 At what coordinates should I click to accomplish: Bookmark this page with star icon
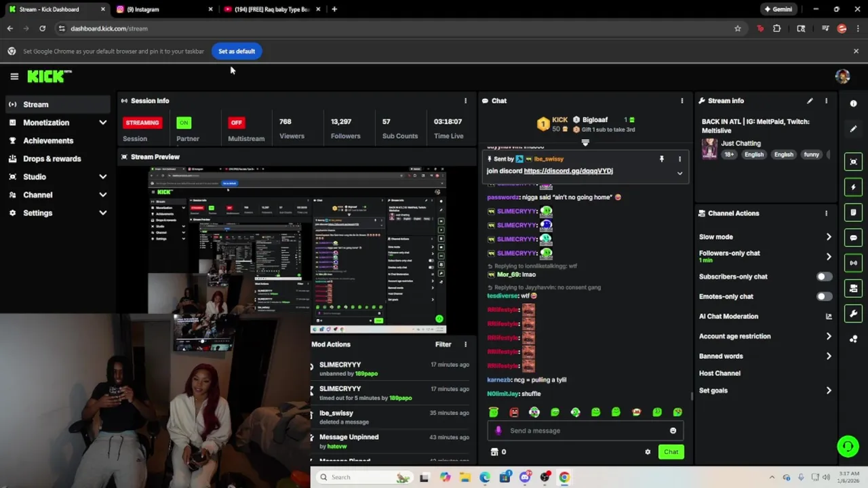tap(738, 28)
